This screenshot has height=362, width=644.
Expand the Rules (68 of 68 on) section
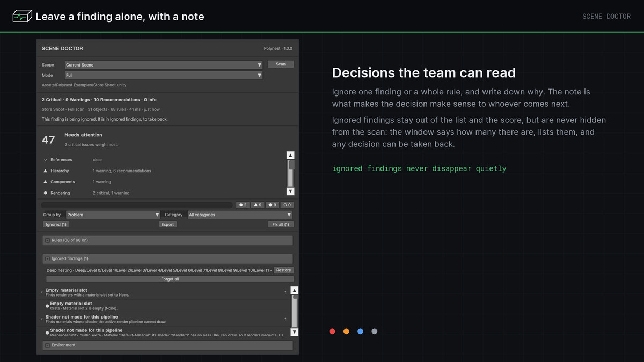pos(167,240)
